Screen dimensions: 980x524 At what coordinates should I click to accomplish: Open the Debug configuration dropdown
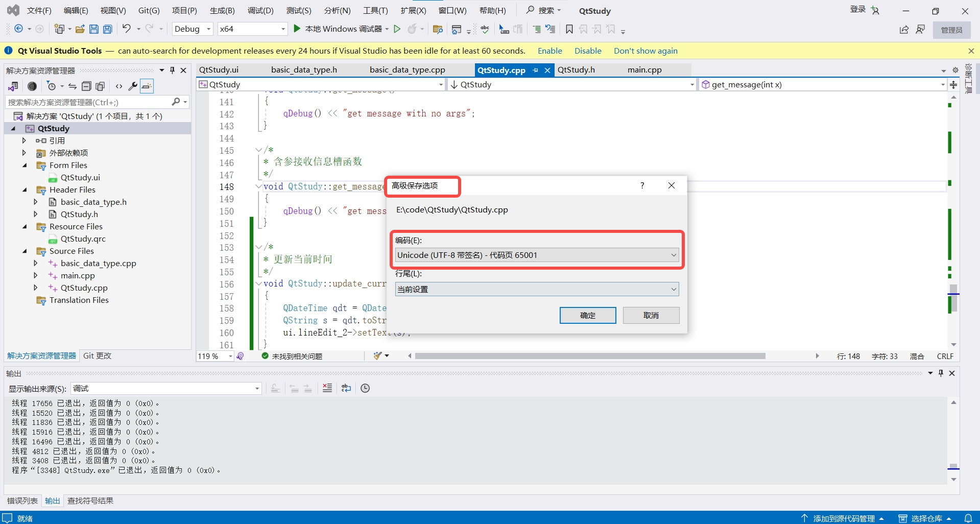pos(193,29)
